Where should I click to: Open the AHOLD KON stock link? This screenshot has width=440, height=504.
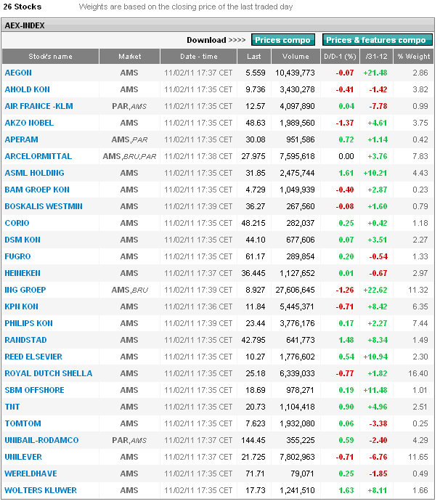28,89
